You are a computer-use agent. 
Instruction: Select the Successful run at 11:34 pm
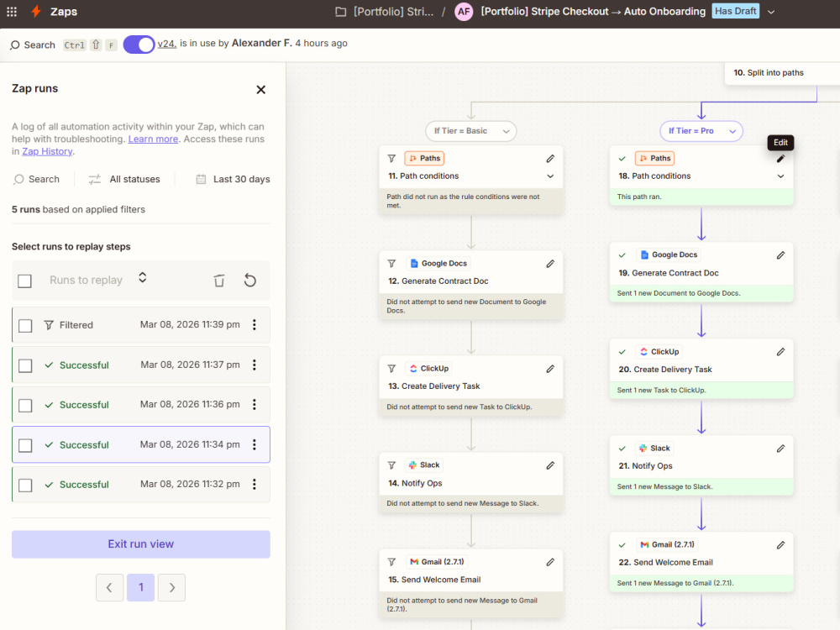141,444
